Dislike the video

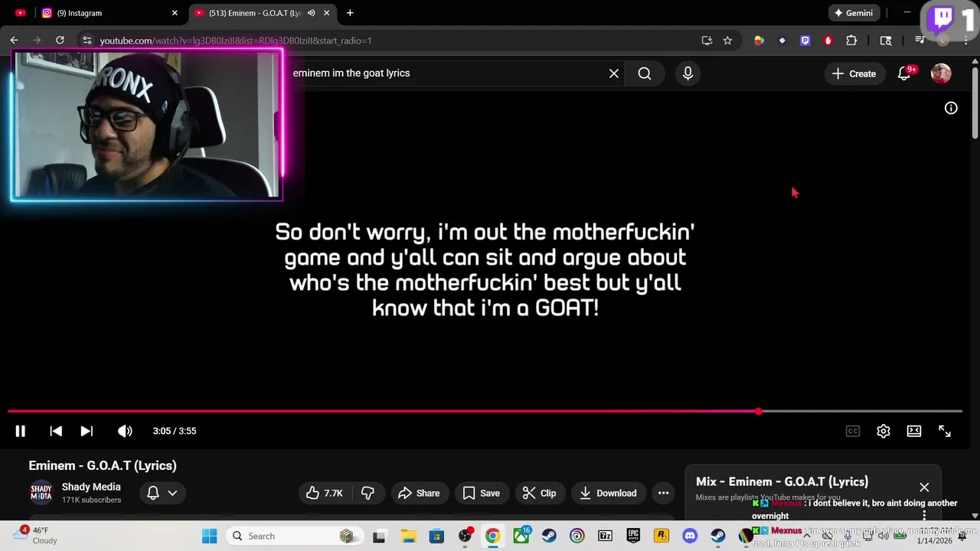(367, 493)
